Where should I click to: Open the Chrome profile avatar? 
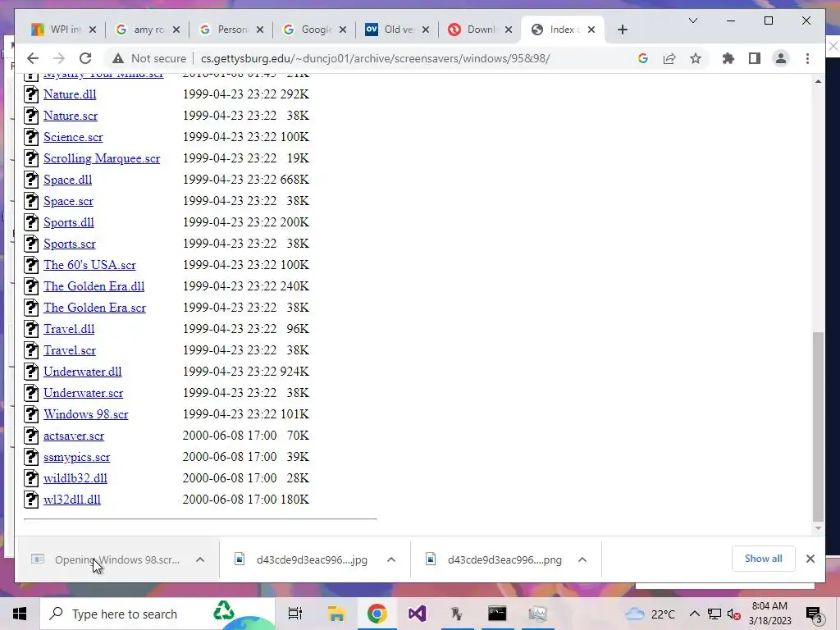pos(781,58)
